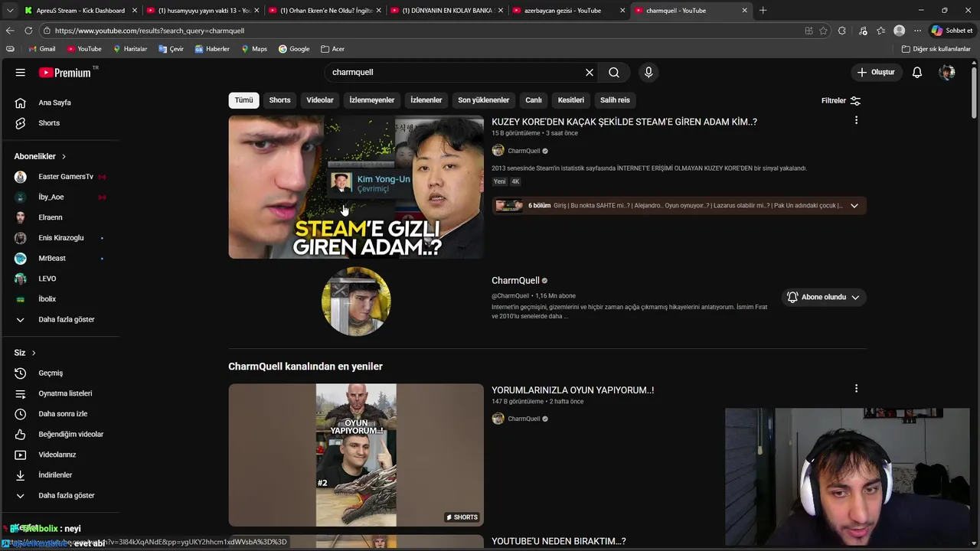
Task: Expand the 6 bölüm chapters row
Action: pos(679,205)
